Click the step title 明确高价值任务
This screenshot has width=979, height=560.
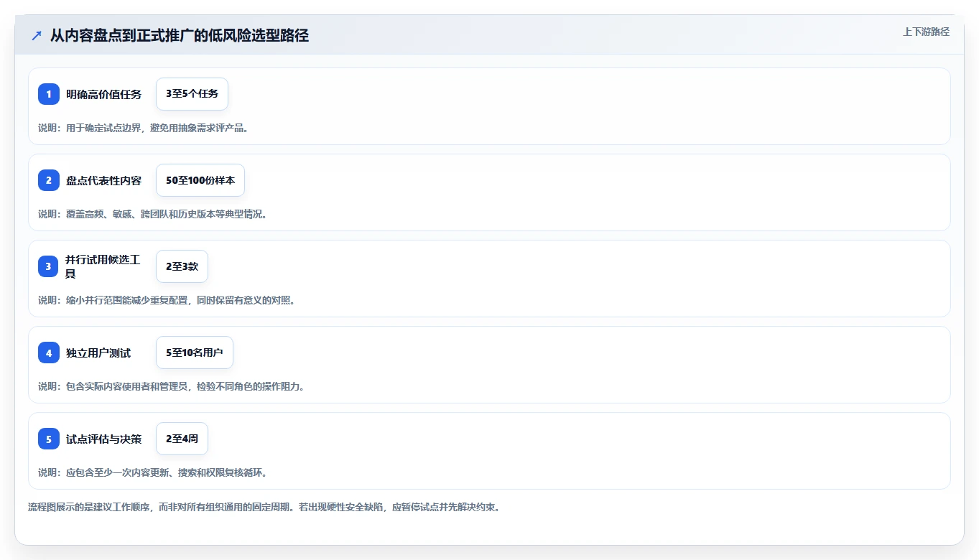coord(104,94)
